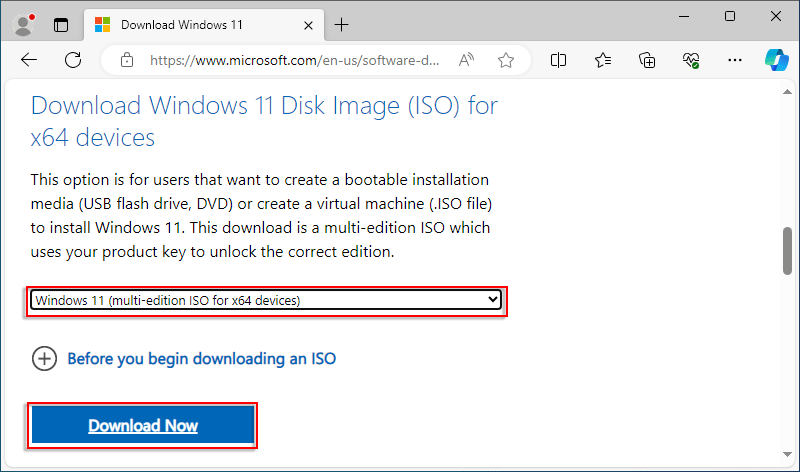View site information lock icon
800x472 pixels.
126,60
